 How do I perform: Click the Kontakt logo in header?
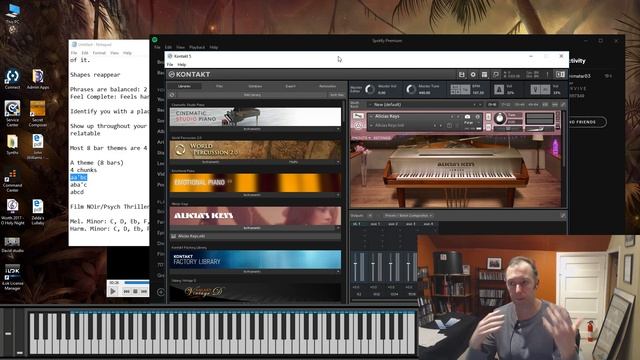pyautogui.click(x=189, y=74)
